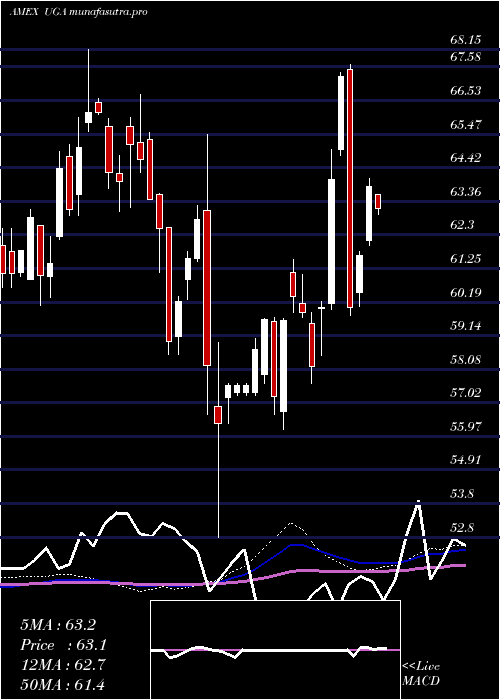Click the 'AMEX UGA munafasutra.pro' chart title

(79, 12)
